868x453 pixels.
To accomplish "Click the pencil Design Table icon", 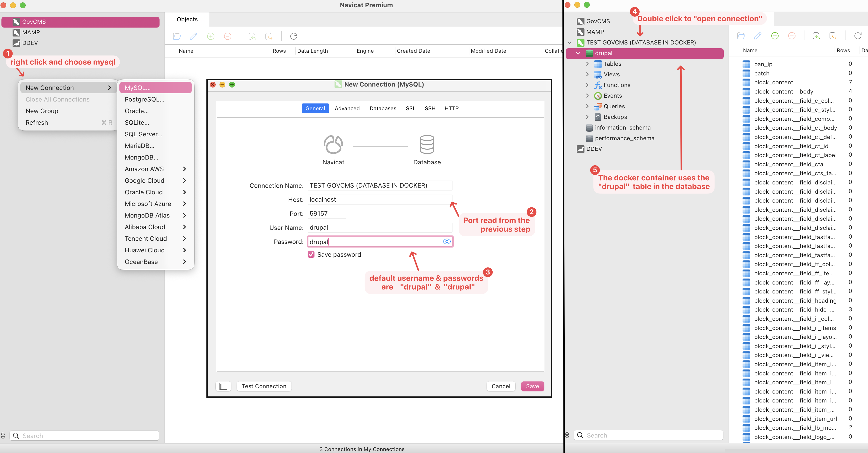I will pos(758,36).
